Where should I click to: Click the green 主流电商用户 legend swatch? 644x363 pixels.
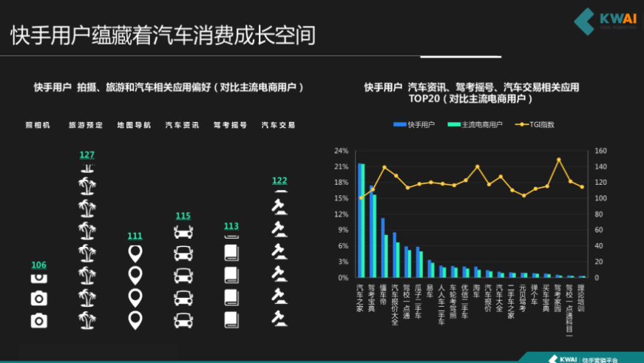pos(454,124)
